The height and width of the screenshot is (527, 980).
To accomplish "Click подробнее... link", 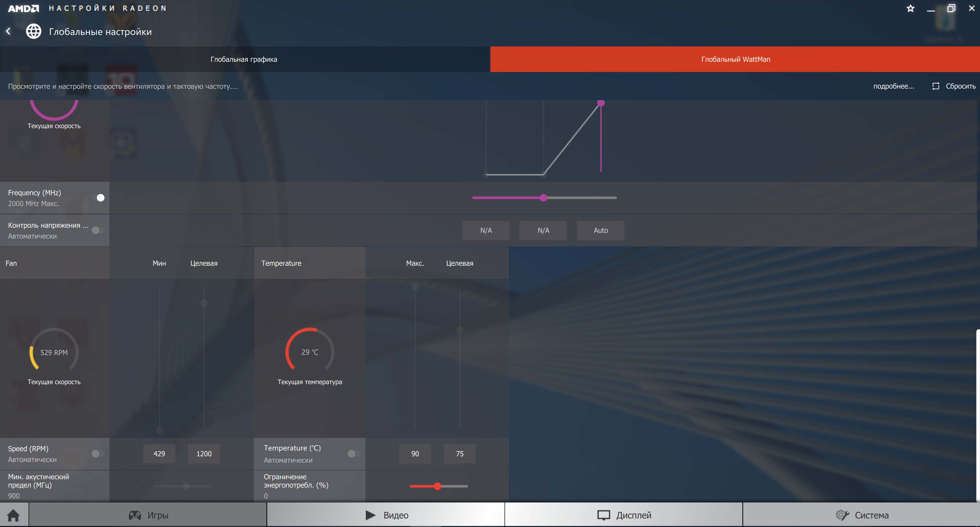I will pos(894,86).
